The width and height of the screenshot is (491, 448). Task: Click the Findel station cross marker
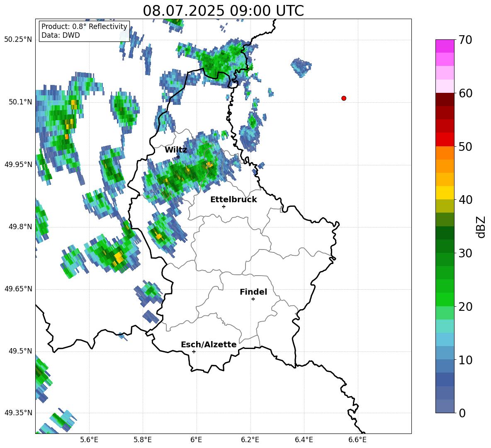pyautogui.click(x=253, y=299)
